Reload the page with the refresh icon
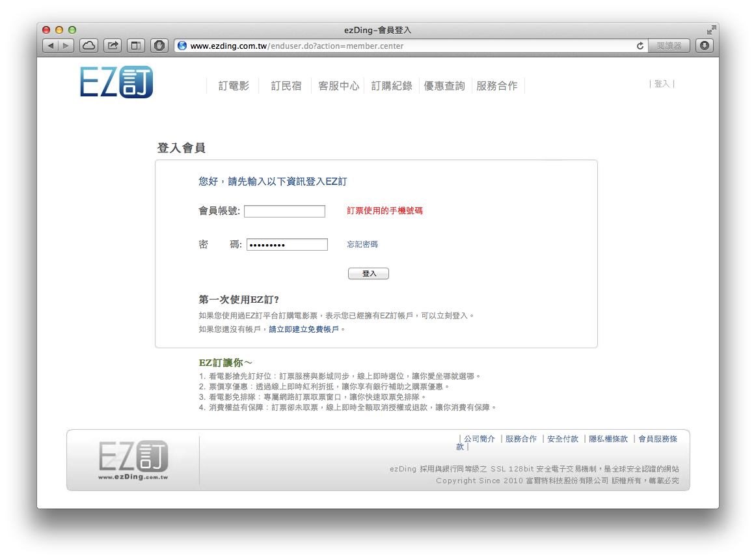The width and height of the screenshot is (756, 560). pos(640,46)
